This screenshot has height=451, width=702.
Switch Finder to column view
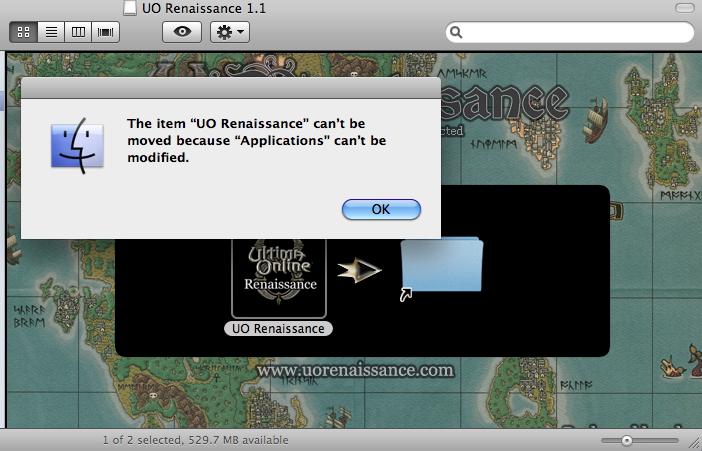click(x=78, y=32)
